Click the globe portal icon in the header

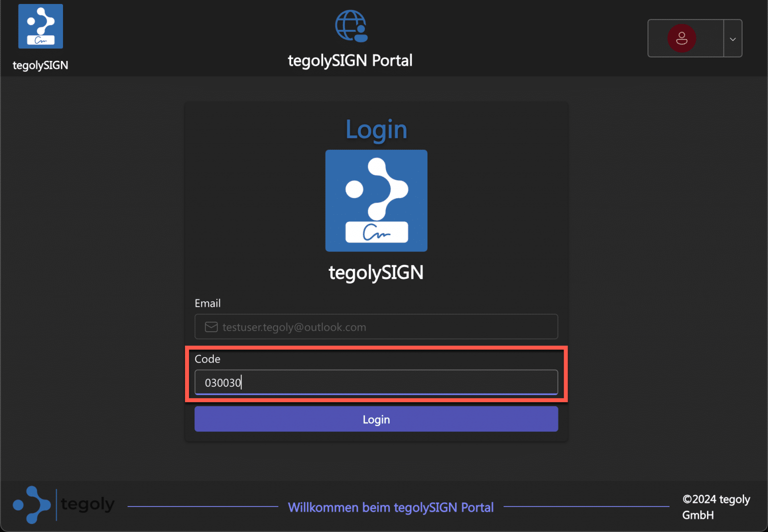coord(350,26)
